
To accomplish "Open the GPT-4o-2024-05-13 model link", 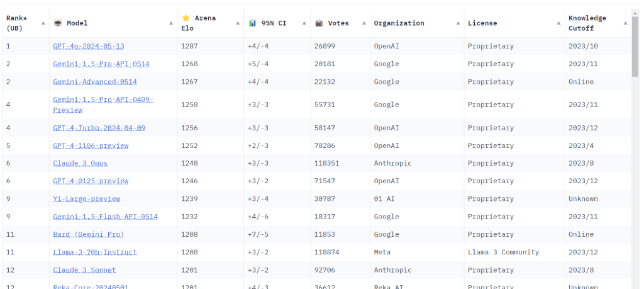I will 88,46.
